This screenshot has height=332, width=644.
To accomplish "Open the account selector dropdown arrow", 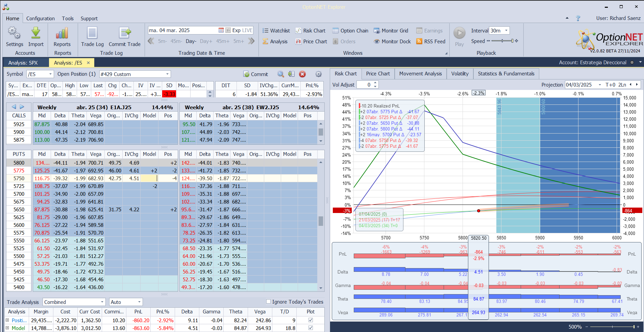I will click(x=640, y=62).
